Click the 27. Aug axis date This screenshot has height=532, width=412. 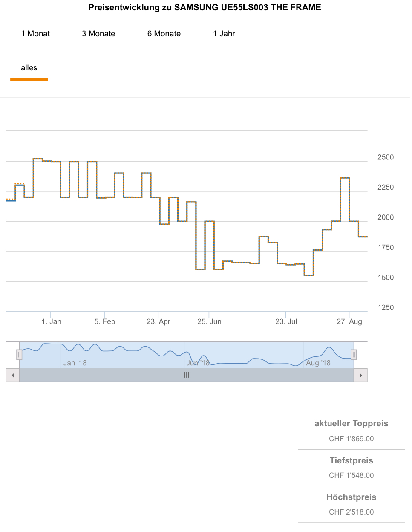tap(349, 321)
